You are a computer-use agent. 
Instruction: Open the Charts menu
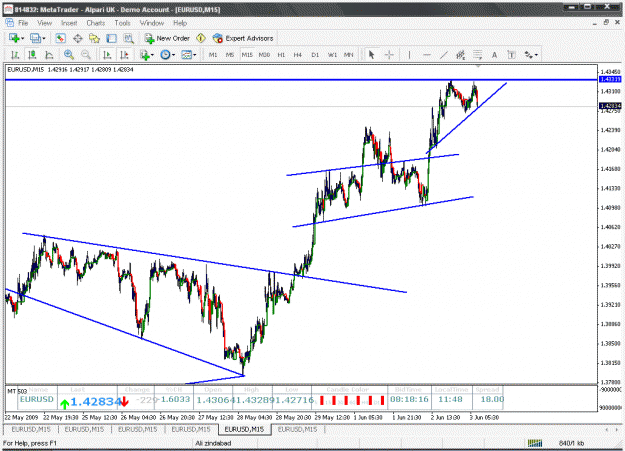(x=96, y=23)
